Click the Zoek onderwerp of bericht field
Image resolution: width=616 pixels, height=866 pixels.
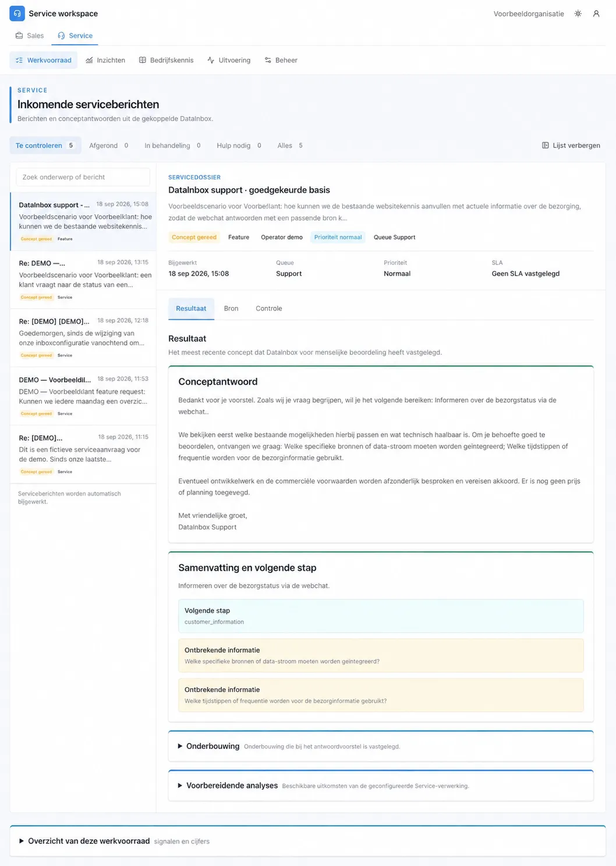pyautogui.click(x=83, y=177)
